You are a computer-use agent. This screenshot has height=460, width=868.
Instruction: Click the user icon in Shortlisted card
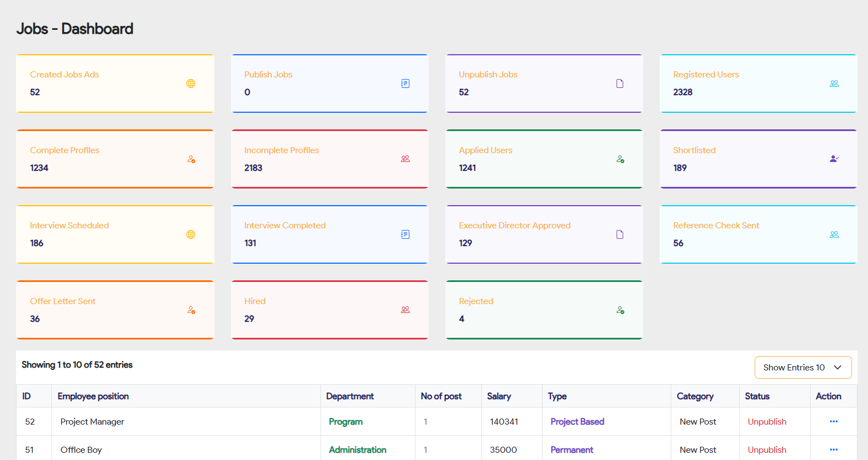(x=834, y=159)
